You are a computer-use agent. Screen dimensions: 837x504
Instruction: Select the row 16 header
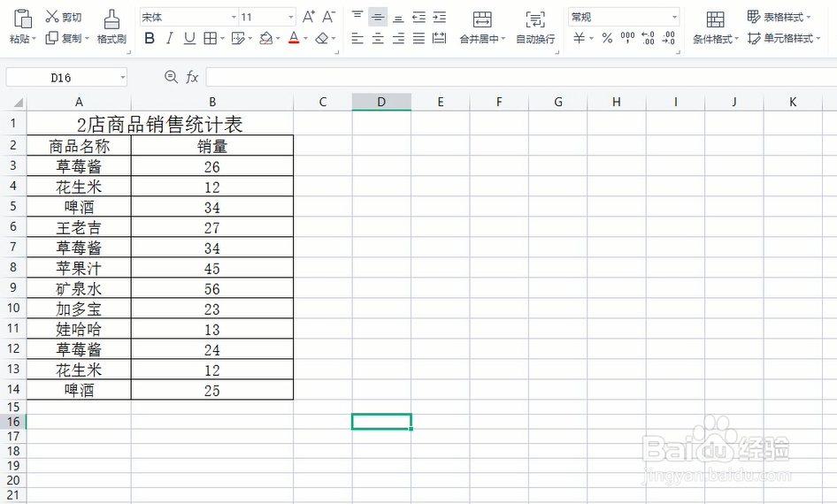13,422
